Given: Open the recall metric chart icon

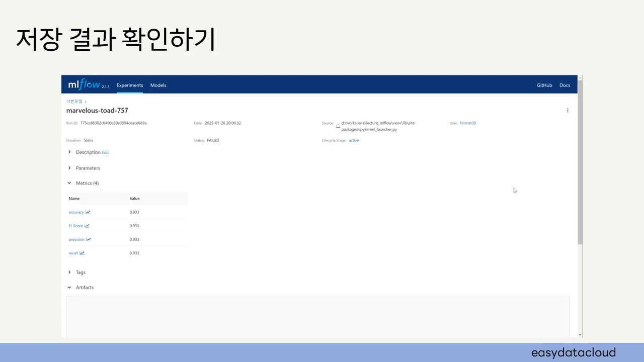Looking at the screenshot, I should [x=83, y=253].
